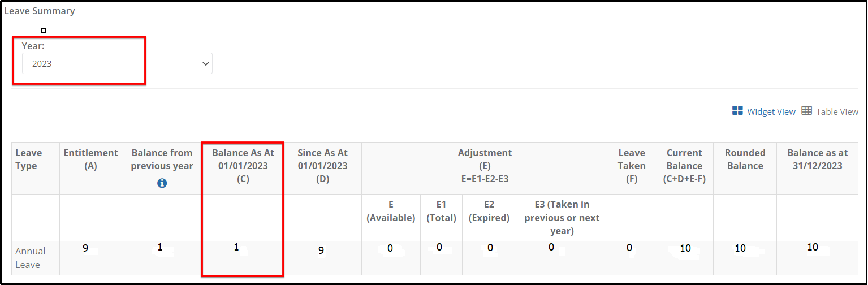Click the Leave Summary panel title
The image size is (868, 285).
40,11
